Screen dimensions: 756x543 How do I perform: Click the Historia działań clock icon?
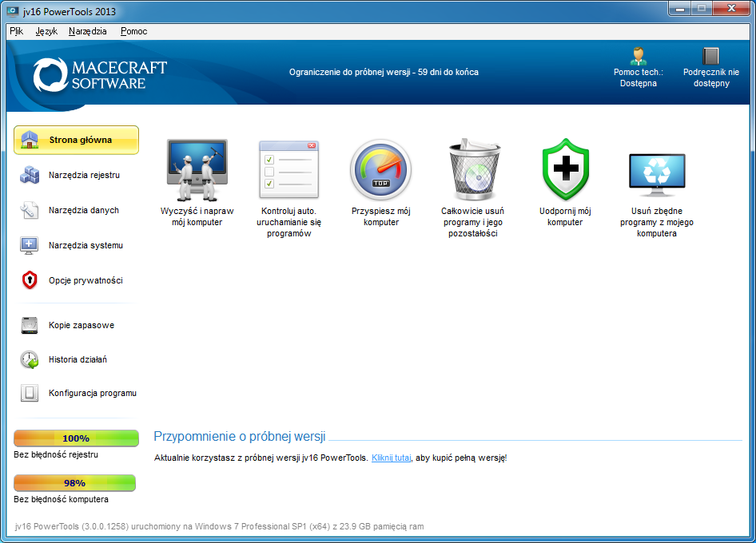pyautogui.click(x=30, y=359)
